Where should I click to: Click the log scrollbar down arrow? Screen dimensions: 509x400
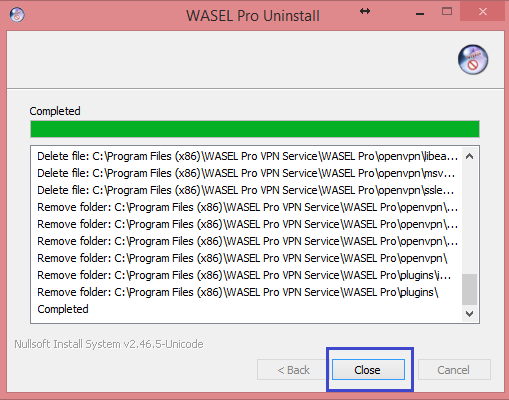pyautogui.click(x=469, y=314)
